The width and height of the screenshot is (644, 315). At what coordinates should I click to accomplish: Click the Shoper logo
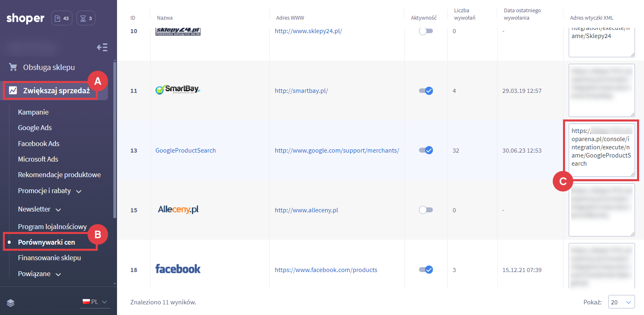pos(25,18)
